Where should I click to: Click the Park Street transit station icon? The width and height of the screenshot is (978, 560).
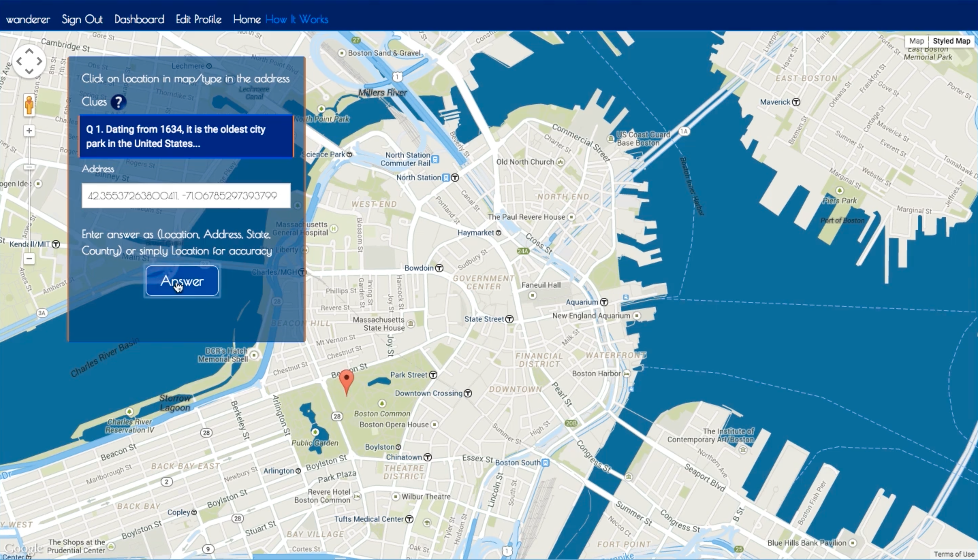pos(433,375)
